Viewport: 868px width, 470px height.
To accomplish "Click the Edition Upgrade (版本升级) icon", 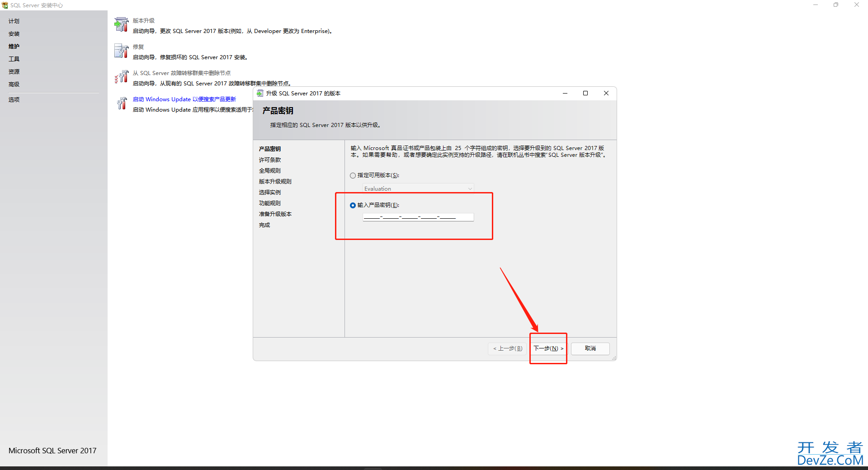I will [121, 24].
